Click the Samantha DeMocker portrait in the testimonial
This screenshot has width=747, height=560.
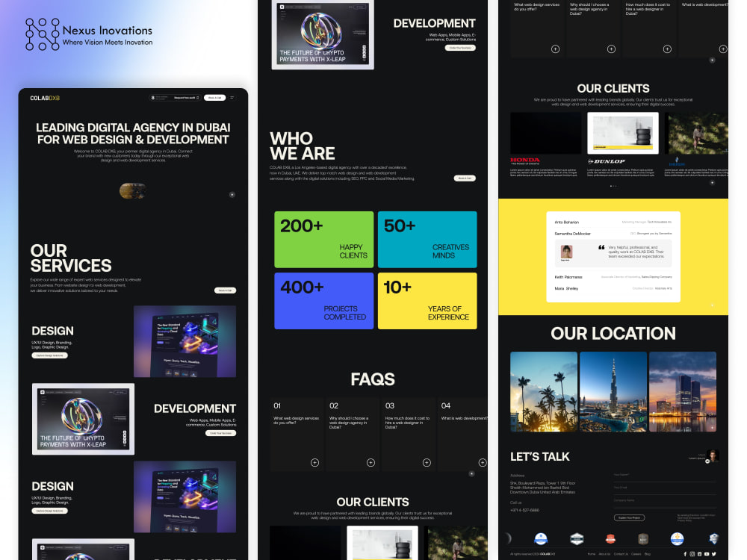click(x=566, y=252)
